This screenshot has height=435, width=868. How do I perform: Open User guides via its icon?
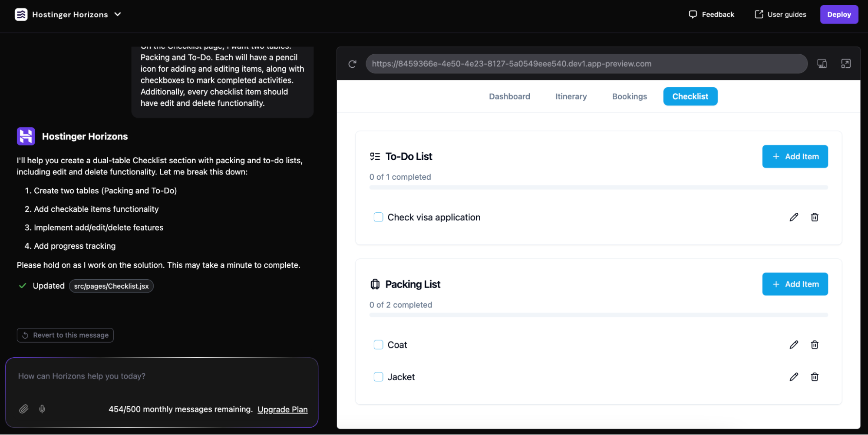pos(758,14)
